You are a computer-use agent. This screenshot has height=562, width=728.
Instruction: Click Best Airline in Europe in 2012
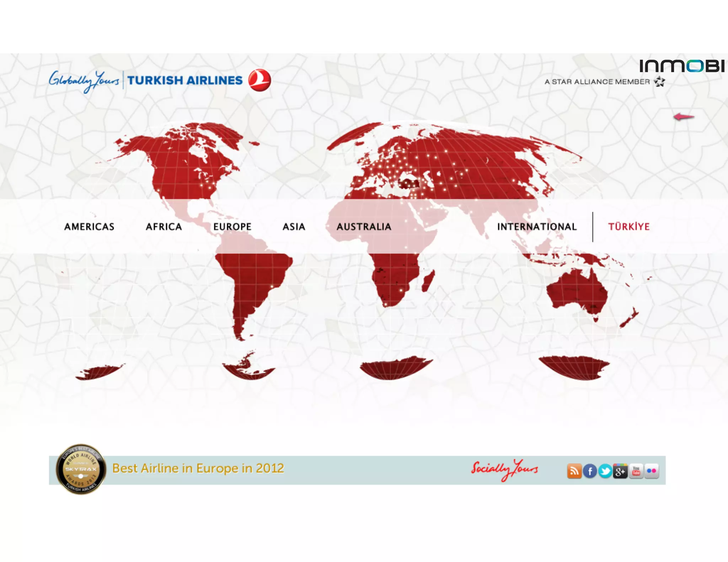[198, 468]
